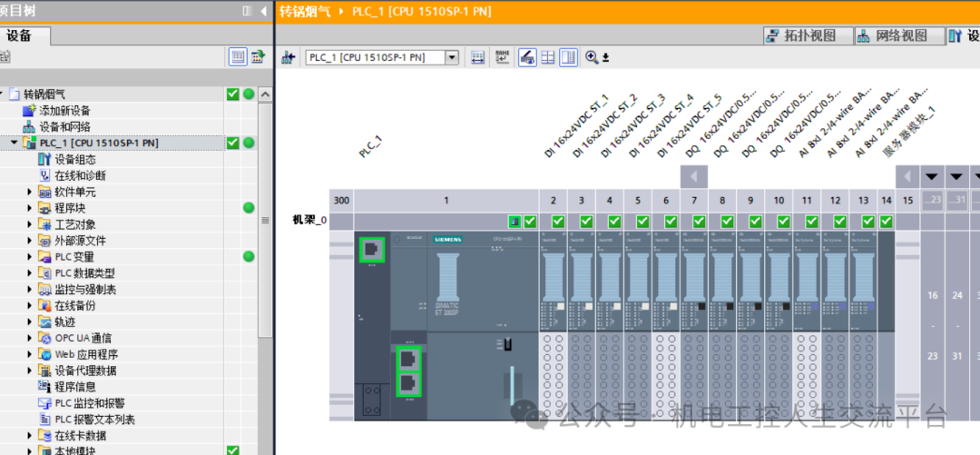The image size is (980, 455).
Task: Select the AI module in slot 11
Action: [807, 325]
